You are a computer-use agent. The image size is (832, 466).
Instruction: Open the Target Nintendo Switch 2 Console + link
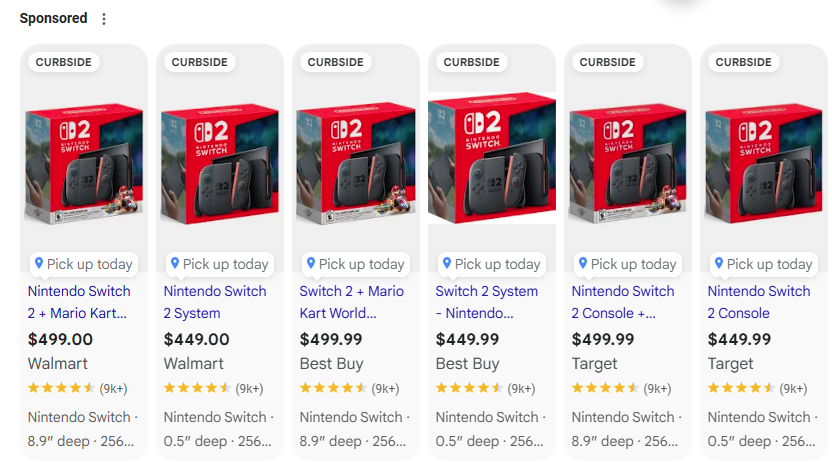click(x=623, y=302)
